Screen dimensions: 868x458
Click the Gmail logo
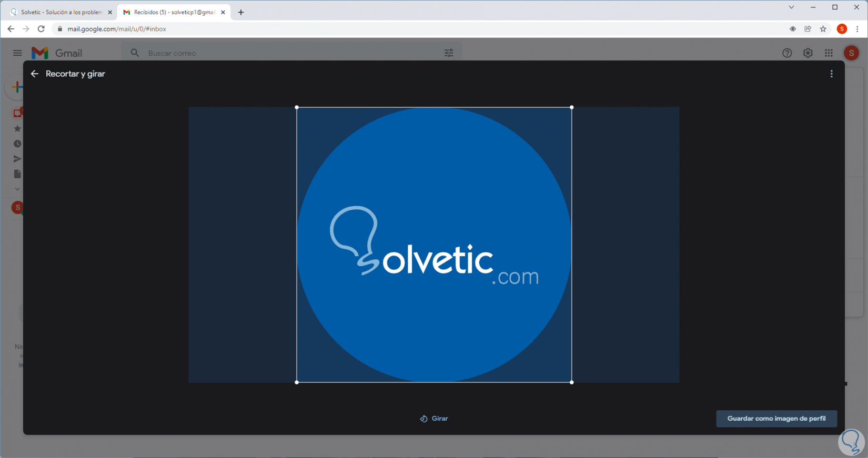point(57,53)
